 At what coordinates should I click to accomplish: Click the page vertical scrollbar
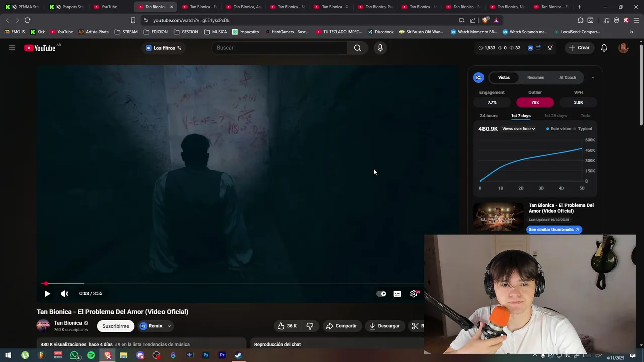[641, 85]
